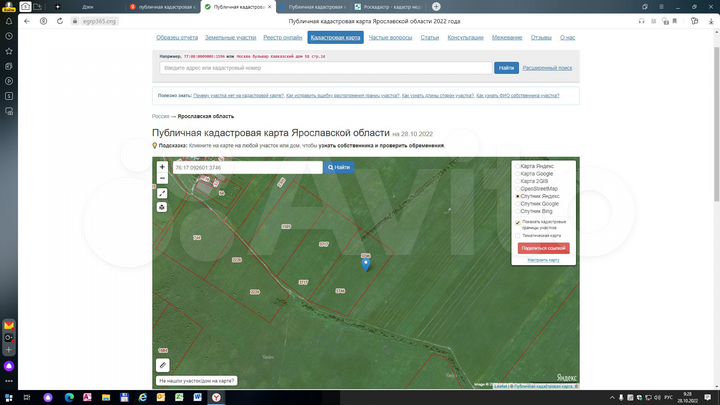Open Расширенный поиск link
Viewport: 720px width, 405px height.
tap(547, 68)
